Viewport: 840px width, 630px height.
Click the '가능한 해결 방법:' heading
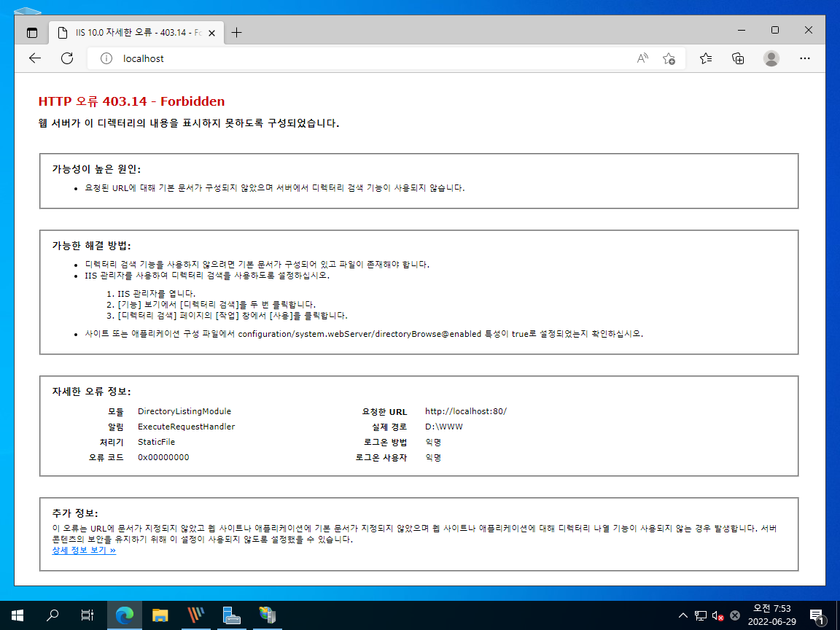click(x=92, y=246)
